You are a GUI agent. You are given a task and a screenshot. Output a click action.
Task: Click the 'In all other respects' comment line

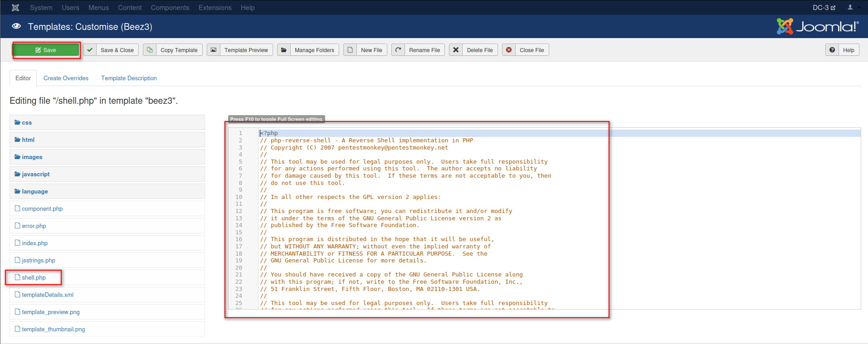pos(350,197)
